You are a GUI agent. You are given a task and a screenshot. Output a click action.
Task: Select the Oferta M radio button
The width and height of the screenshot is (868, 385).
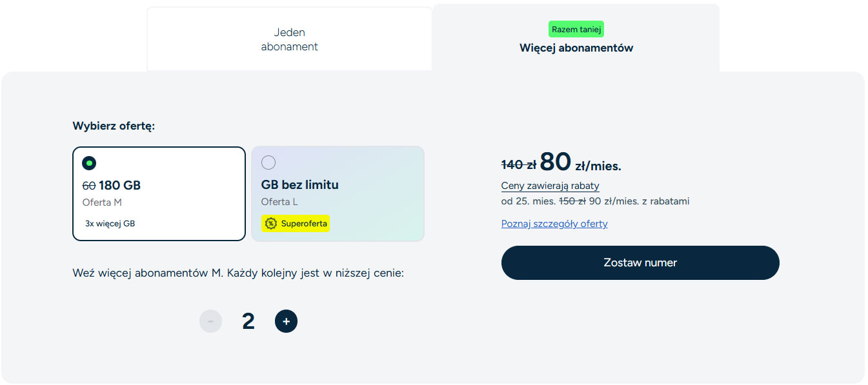point(89,163)
